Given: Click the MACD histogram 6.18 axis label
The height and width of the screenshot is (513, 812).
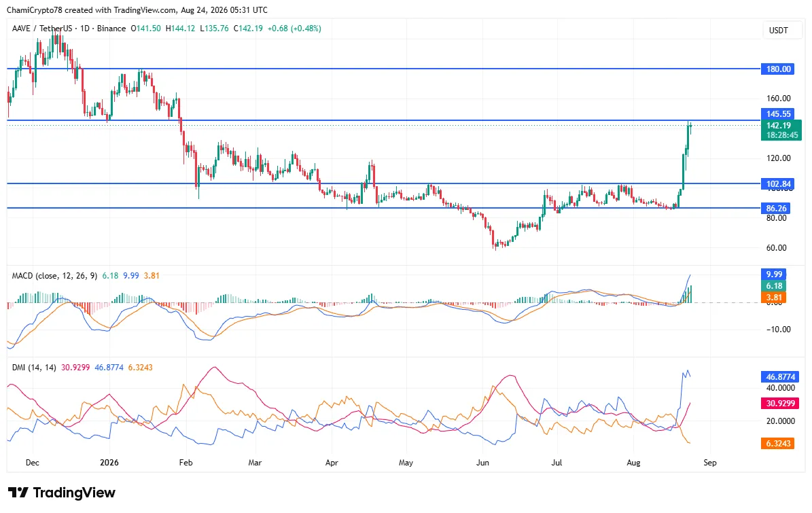Looking at the screenshot, I should [x=773, y=286].
